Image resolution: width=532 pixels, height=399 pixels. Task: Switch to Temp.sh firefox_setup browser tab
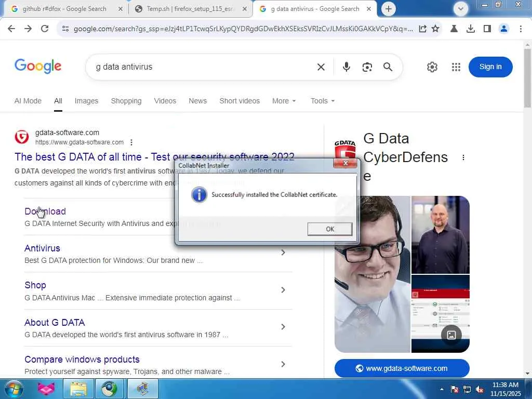[190, 9]
